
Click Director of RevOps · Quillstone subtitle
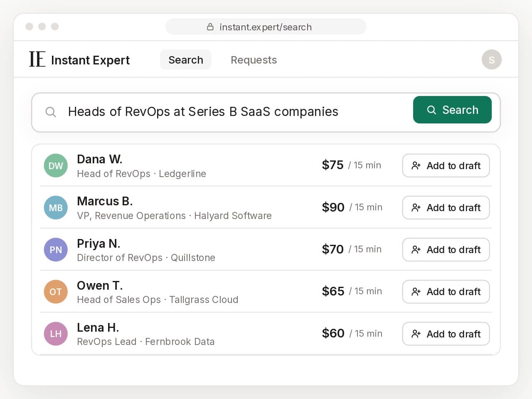146,258
